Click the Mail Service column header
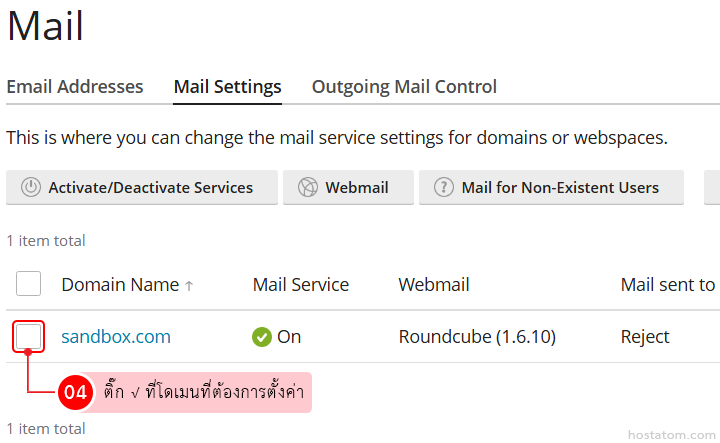This screenshot has width=720, height=443. coord(301,285)
